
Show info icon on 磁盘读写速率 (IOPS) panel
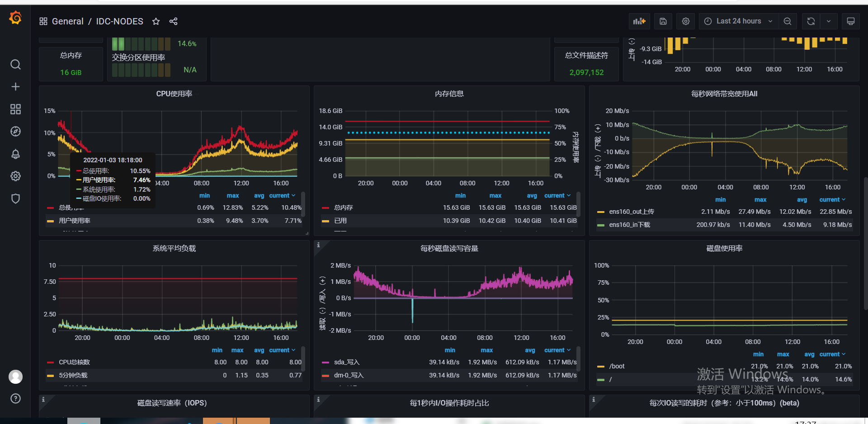coord(43,400)
